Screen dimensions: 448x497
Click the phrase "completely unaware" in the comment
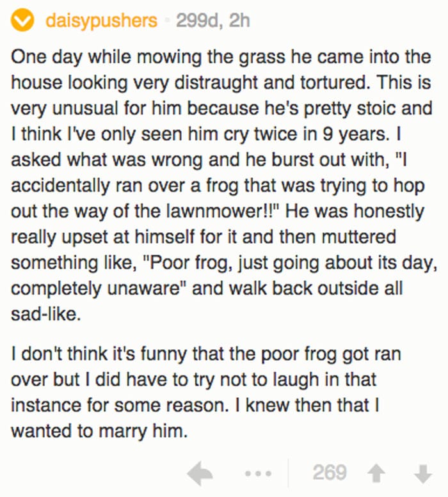pyautogui.click(x=97, y=288)
